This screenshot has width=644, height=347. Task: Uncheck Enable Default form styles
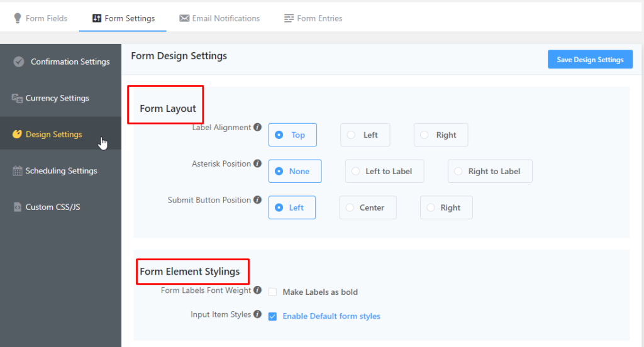coord(272,316)
